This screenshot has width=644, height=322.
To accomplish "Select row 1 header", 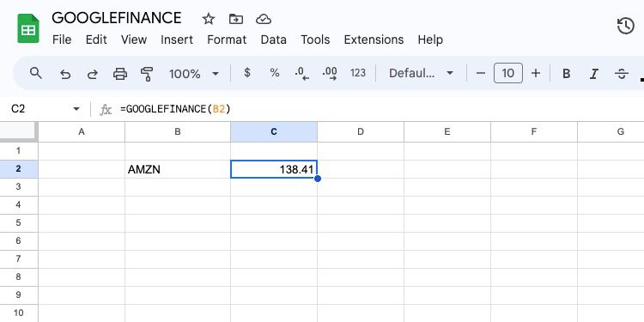I will pos(19,151).
